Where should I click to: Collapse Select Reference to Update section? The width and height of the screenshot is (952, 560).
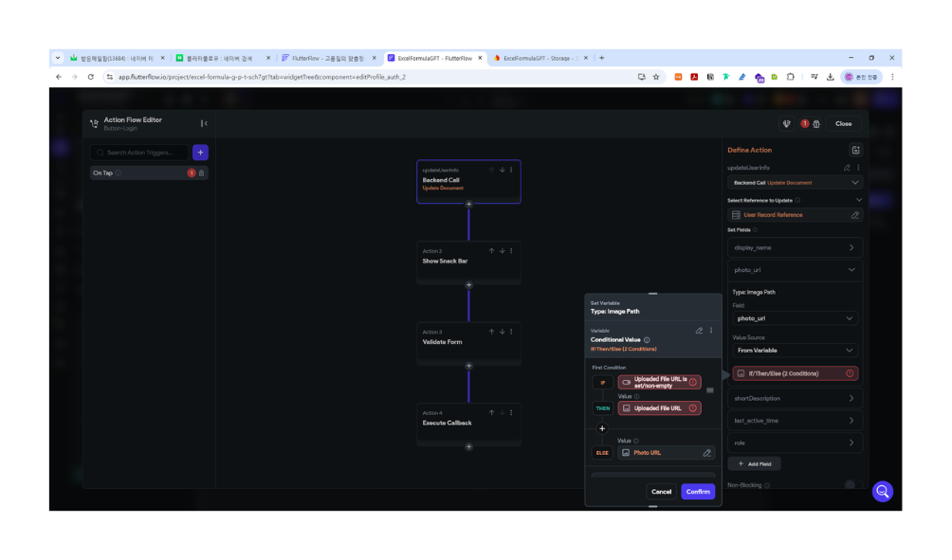coord(858,200)
